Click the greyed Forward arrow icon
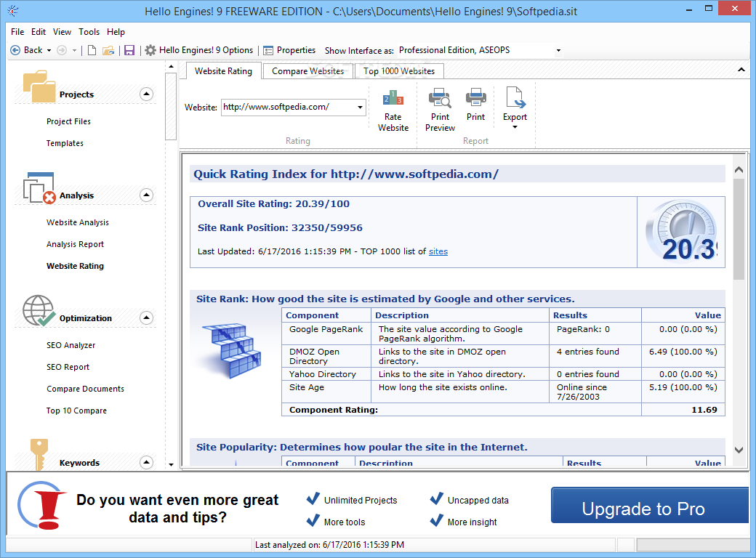Screen dimensions: 756x558 (62, 50)
